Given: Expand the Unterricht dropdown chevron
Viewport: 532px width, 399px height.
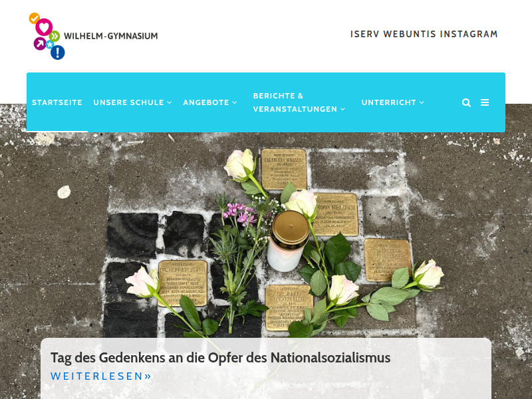Looking at the screenshot, I should [422, 102].
